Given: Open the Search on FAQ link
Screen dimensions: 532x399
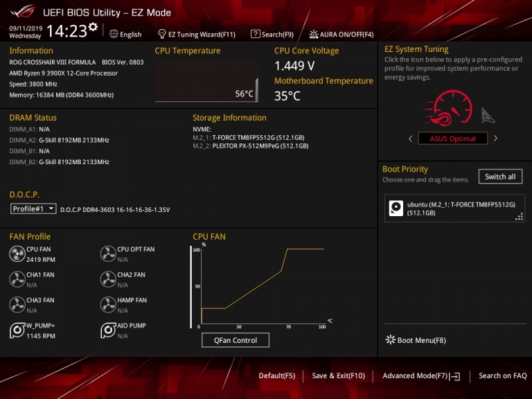Looking at the screenshot, I should pyautogui.click(x=502, y=375).
